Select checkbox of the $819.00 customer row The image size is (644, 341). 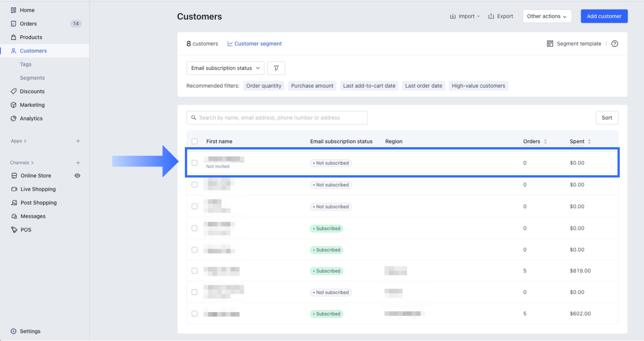tap(195, 271)
